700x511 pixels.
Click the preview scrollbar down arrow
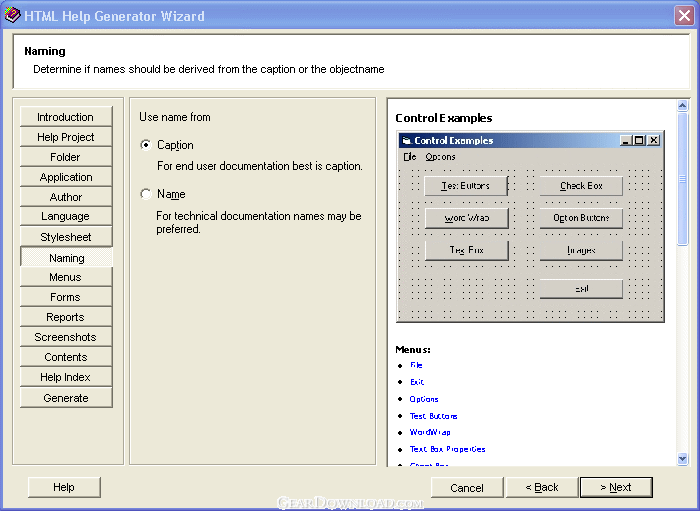coord(682,458)
